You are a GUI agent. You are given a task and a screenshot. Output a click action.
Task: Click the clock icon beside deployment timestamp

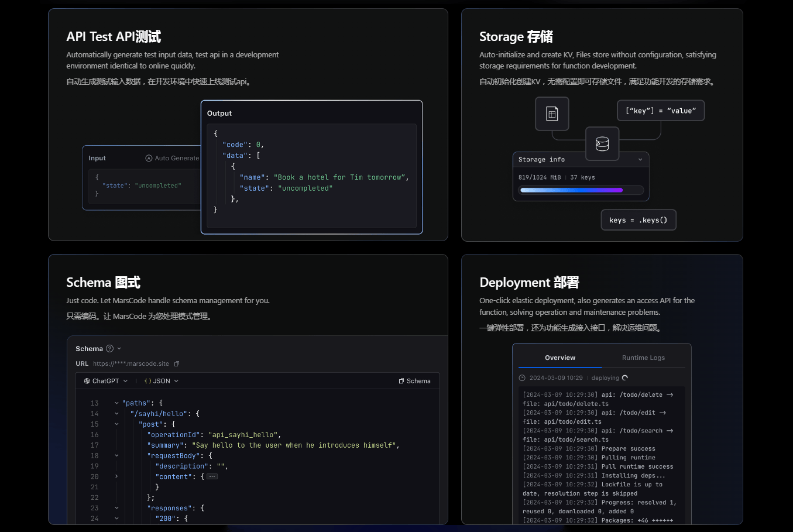[522, 378]
